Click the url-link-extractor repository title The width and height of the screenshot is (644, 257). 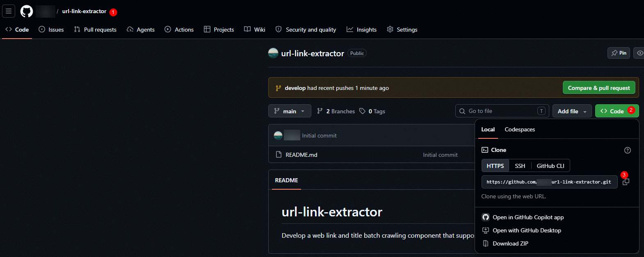(313, 53)
